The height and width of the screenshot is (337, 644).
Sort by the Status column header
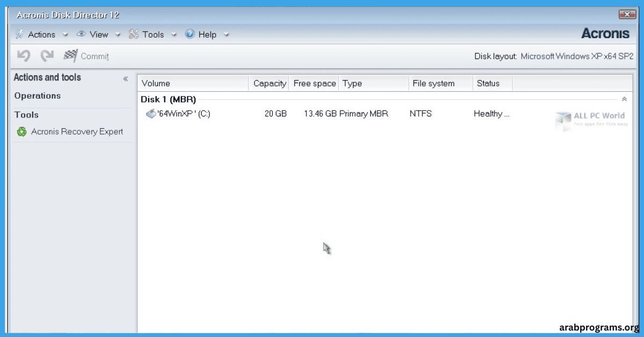coord(493,83)
